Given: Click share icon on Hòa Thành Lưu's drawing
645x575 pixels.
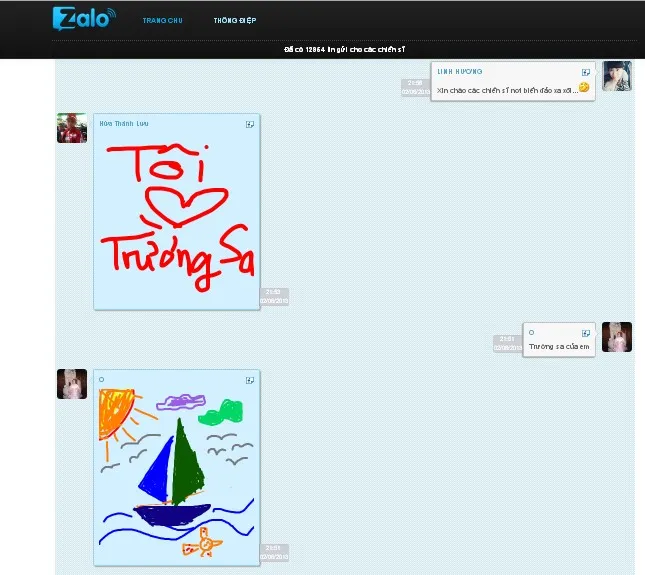Looking at the screenshot, I should (250, 124).
